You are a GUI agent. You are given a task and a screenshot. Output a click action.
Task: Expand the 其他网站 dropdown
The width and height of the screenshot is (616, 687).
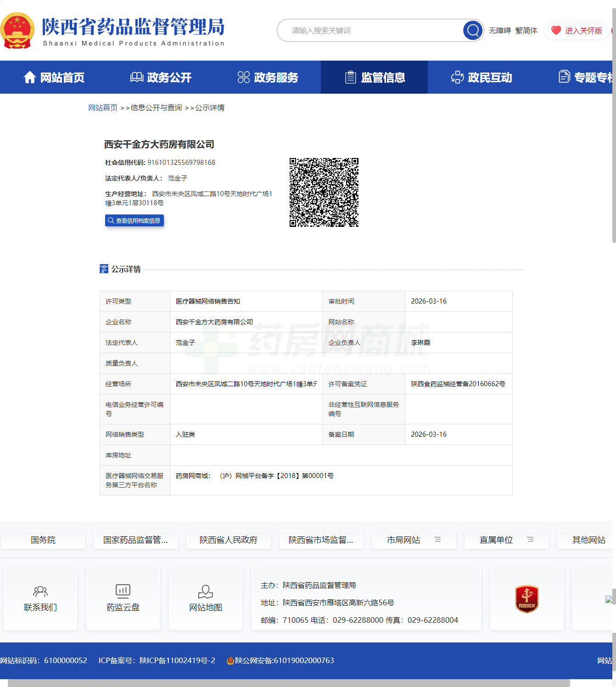tap(588, 540)
